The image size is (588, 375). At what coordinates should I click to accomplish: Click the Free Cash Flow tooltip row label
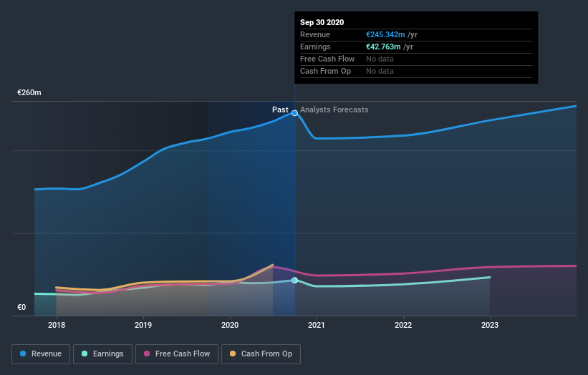click(327, 59)
